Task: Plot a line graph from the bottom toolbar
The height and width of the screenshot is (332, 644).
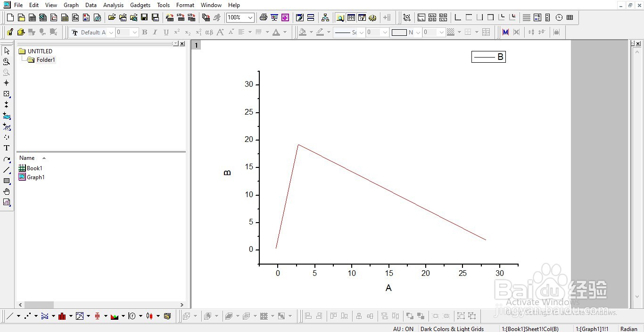Action: tap(10, 316)
